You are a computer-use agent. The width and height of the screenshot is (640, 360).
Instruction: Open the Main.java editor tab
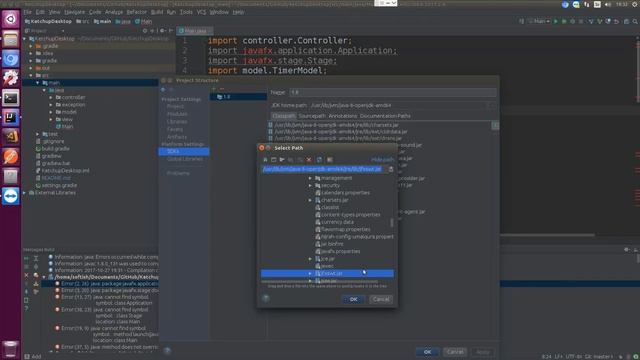pyautogui.click(x=194, y=31)
